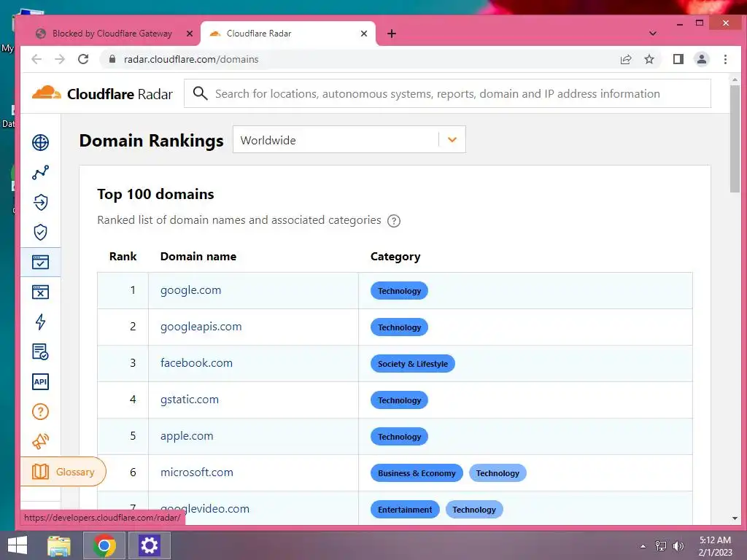Close the Blocked by Cloudflare Gateway tab

tap(190, 34)
